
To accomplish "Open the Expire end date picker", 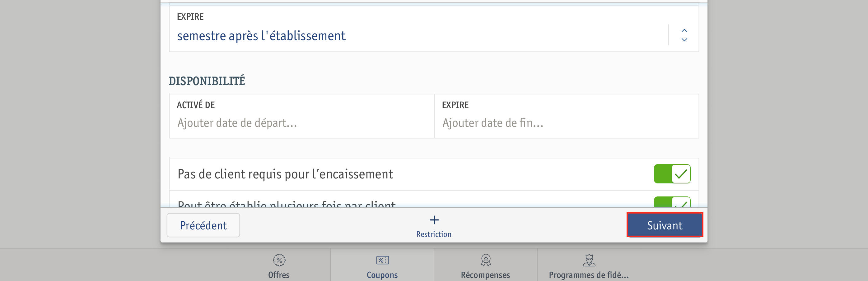I will point(567,116).
